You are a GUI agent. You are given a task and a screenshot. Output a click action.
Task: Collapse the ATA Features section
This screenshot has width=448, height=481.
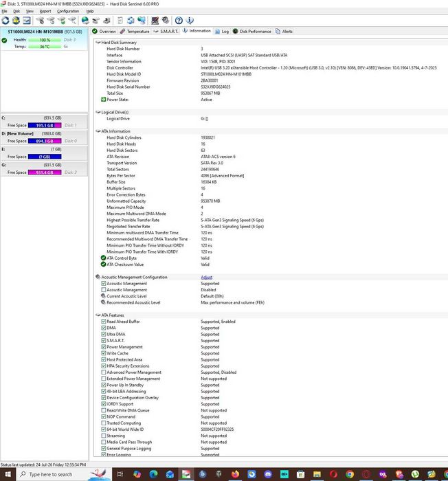[x=98, y=315]
